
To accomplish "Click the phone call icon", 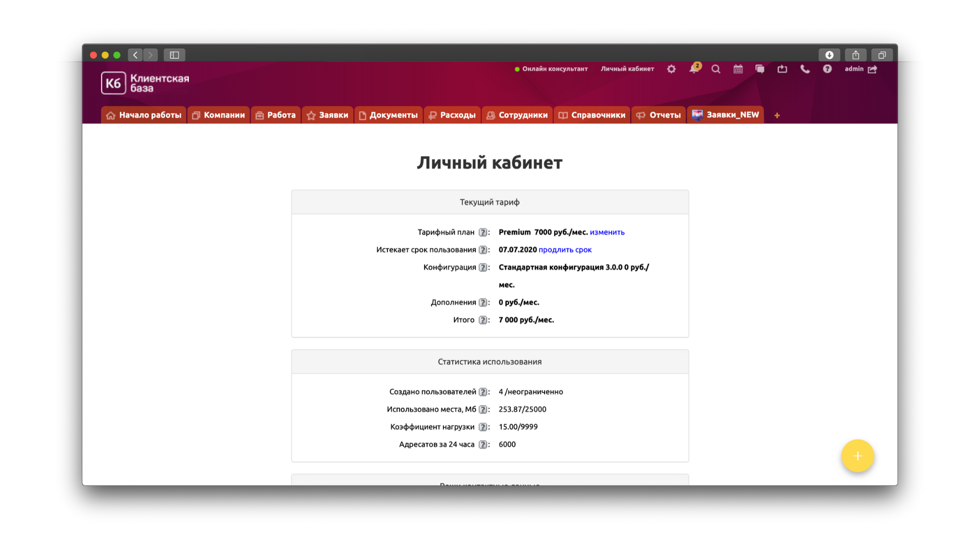I will 805,69.
